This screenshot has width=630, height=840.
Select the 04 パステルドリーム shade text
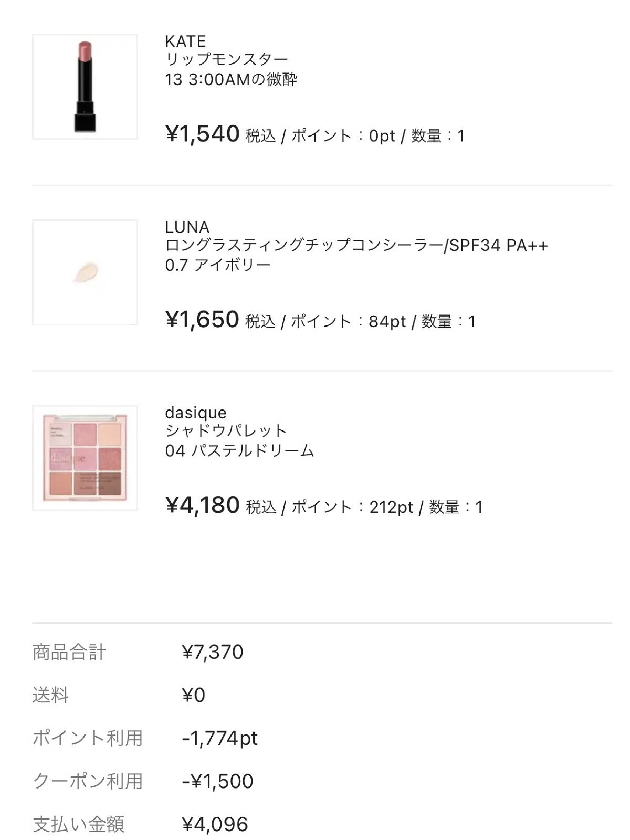239,451
